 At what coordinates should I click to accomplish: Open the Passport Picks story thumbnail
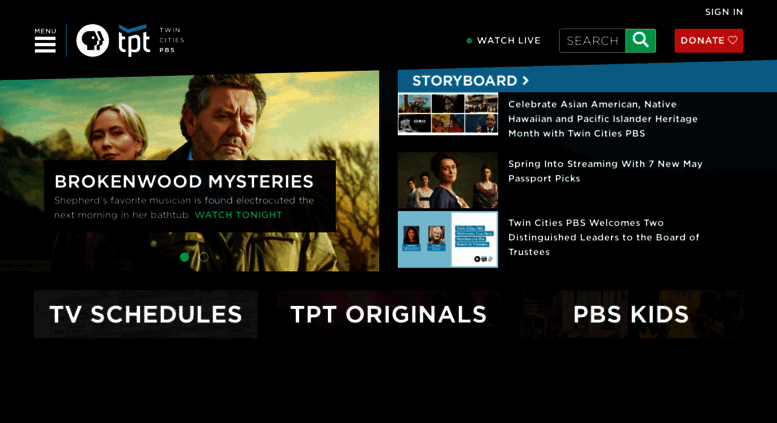(448, 180)
